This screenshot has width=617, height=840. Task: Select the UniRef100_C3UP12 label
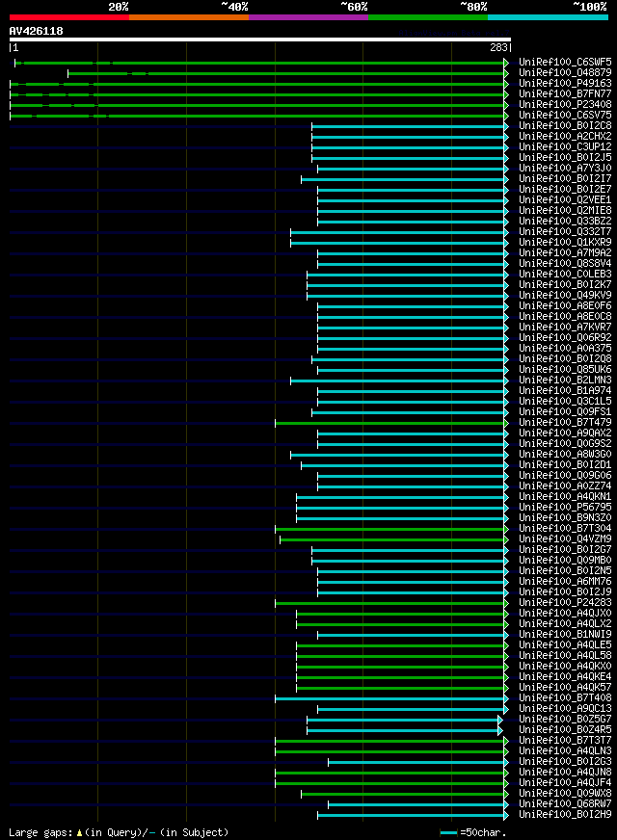(x=565, y=147)
